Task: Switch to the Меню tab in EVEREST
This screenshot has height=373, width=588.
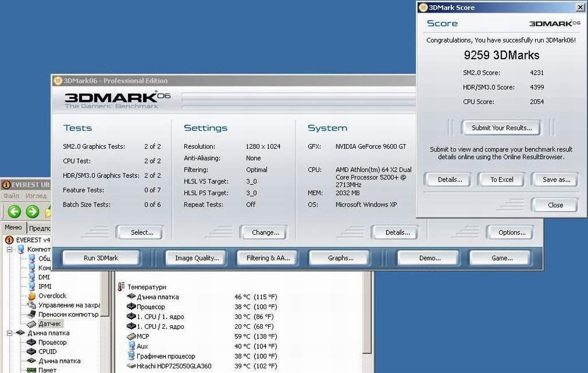Action: [x=14, y=228]
